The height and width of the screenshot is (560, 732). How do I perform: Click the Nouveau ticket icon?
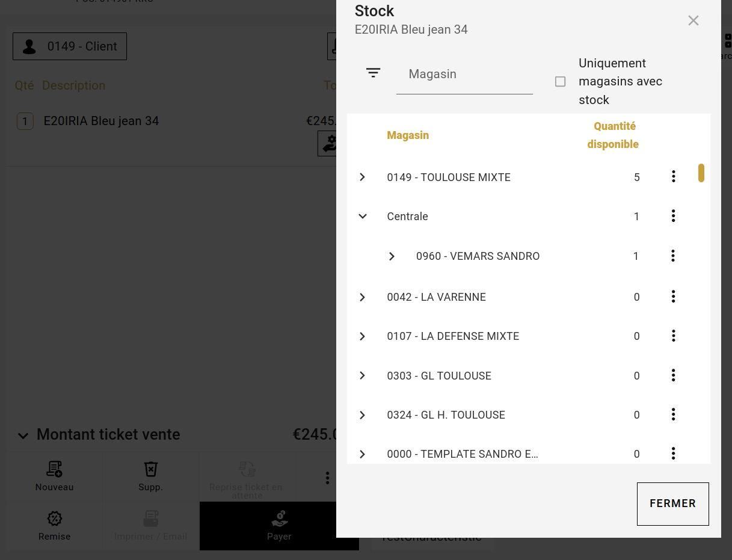click(54, 469)
